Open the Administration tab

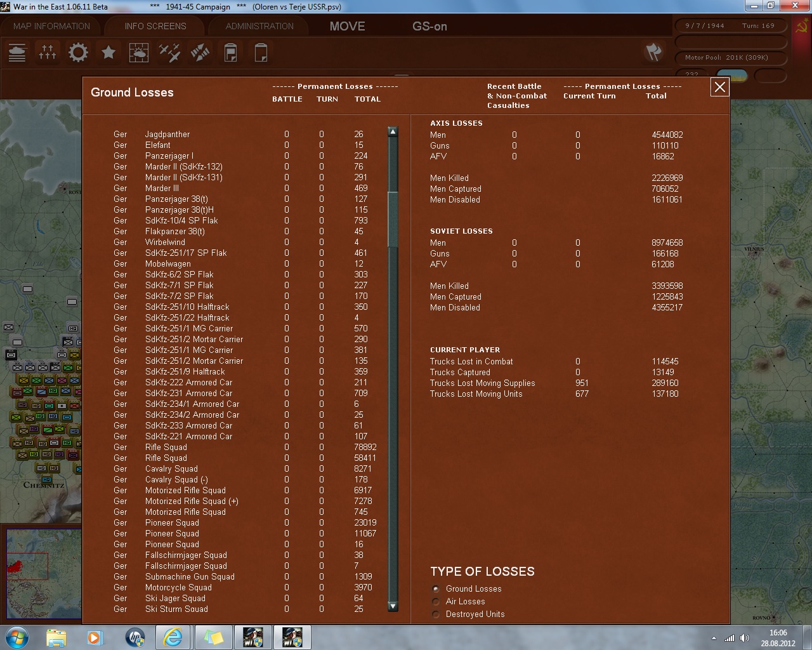coord(259,26)
